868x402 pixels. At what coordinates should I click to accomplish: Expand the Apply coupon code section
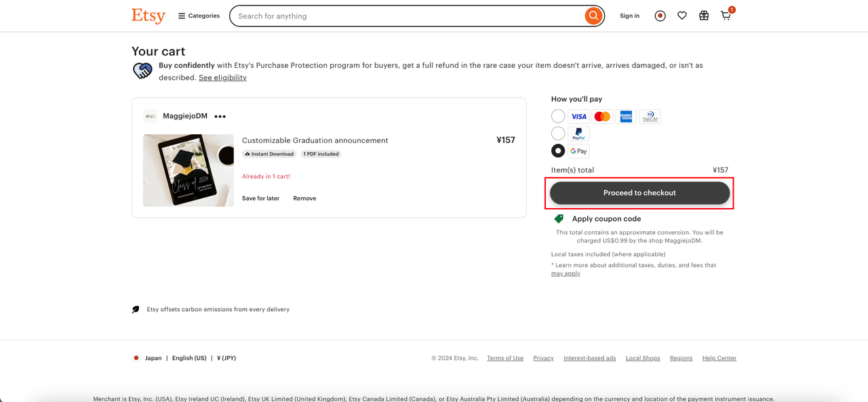point(606,219)
